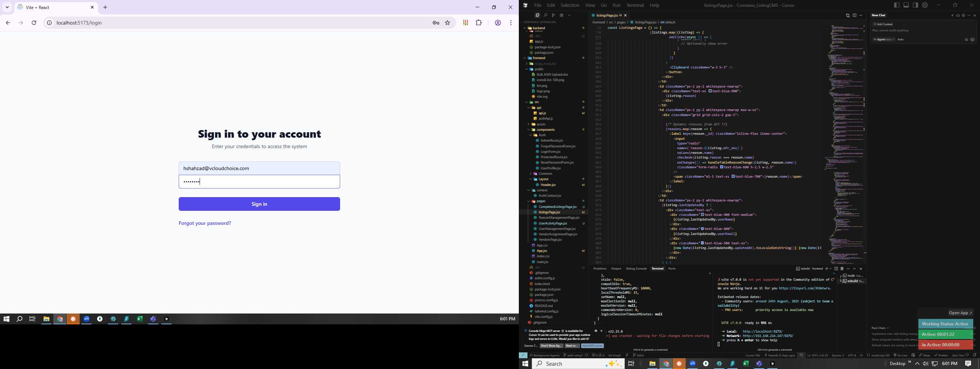The width and height of the screenshot is (980, 369).
Task: Open editor More Actions ellipsis
Action: (861, 15)
